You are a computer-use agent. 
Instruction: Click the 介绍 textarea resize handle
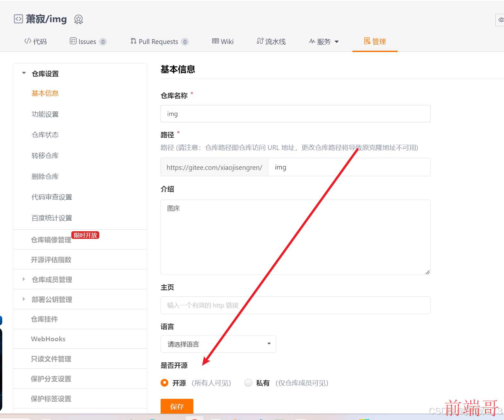click(427, 272)
